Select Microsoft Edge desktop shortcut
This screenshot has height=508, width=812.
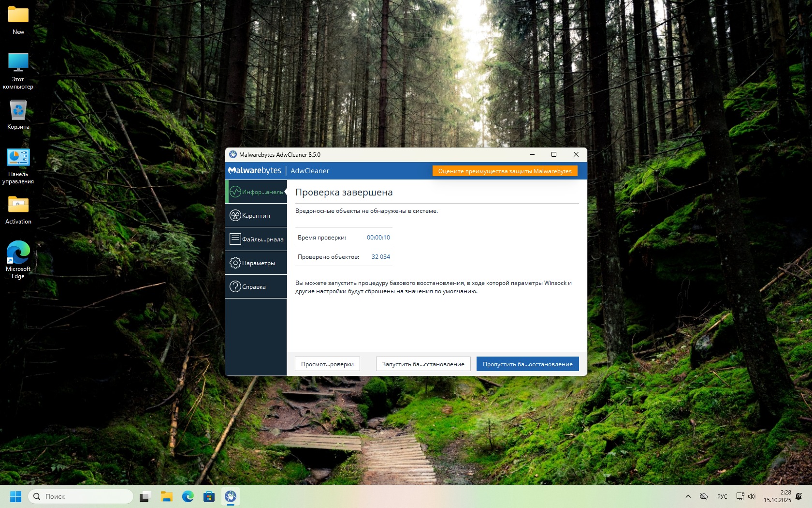click(x=18, y=259)
